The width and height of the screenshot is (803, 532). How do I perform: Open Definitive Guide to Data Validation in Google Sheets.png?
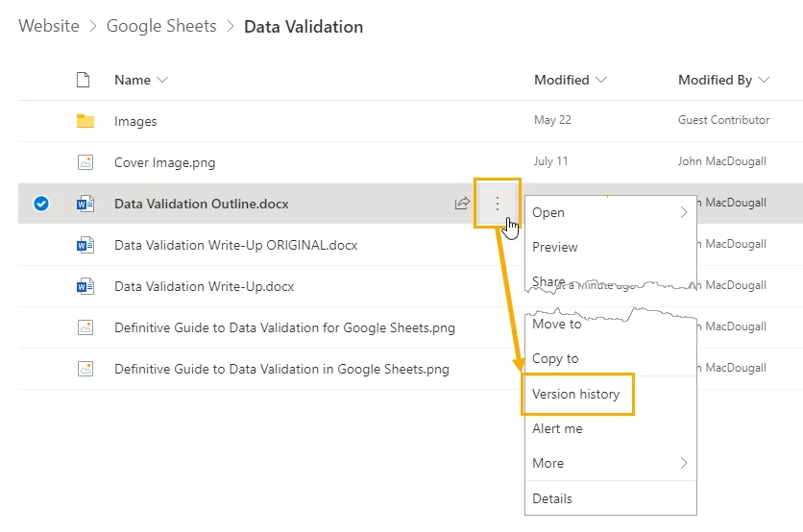(281, 369)
